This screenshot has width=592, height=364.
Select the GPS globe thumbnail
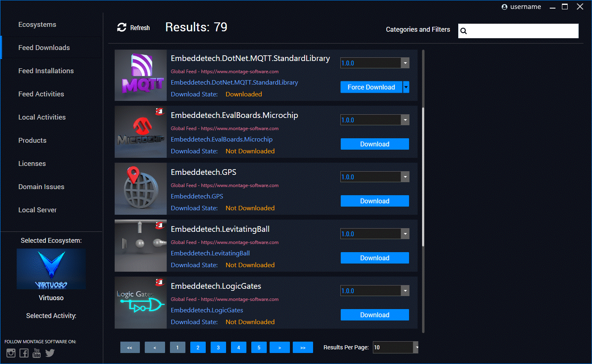141,189
